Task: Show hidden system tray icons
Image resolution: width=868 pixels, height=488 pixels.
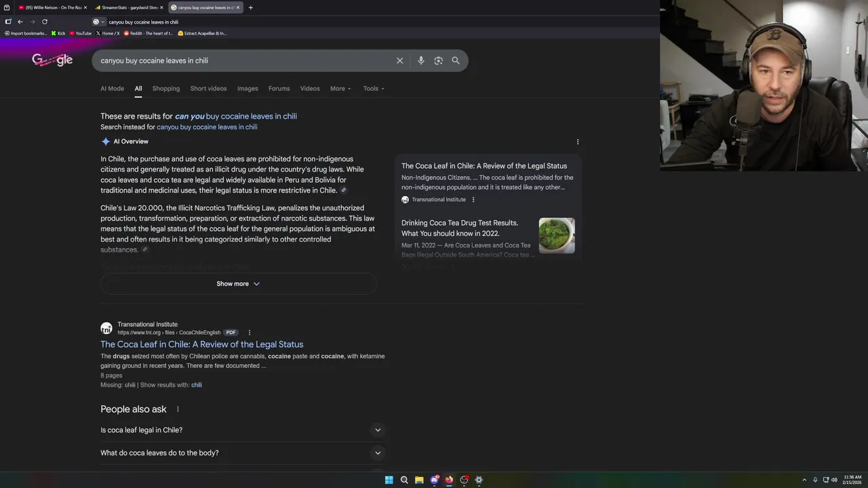Action: point(804,480)
